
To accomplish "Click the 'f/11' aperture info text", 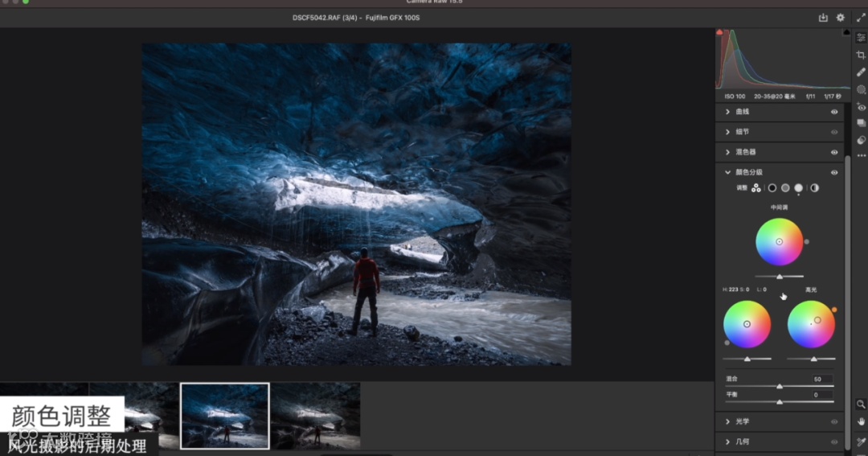I will [810, 97].
